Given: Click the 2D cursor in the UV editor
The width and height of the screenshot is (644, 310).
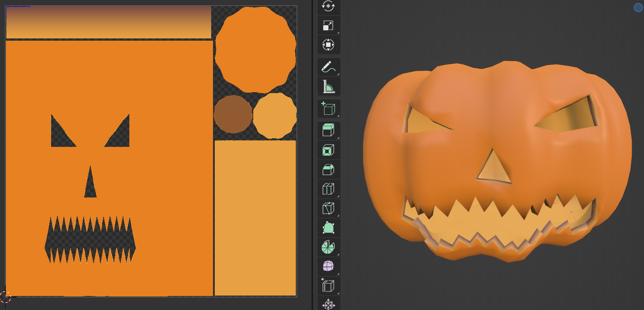Looking at the screenshot, I should [x=5, y=297].
